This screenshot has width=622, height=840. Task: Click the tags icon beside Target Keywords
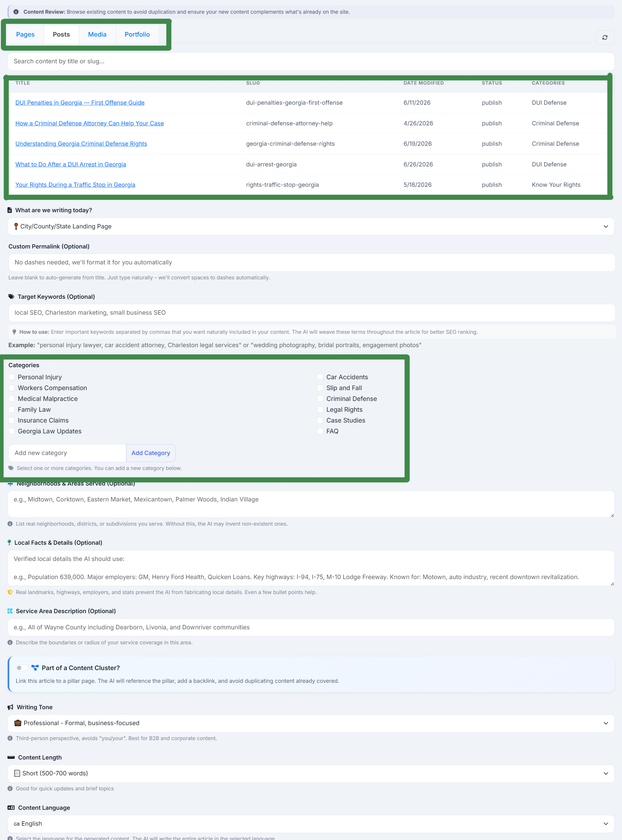coord(11,297)
